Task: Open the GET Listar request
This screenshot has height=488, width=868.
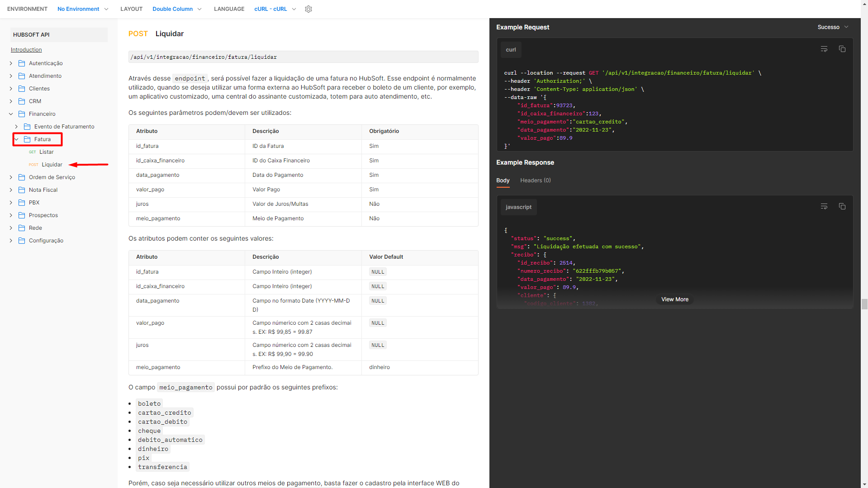Action: point(41,152)
